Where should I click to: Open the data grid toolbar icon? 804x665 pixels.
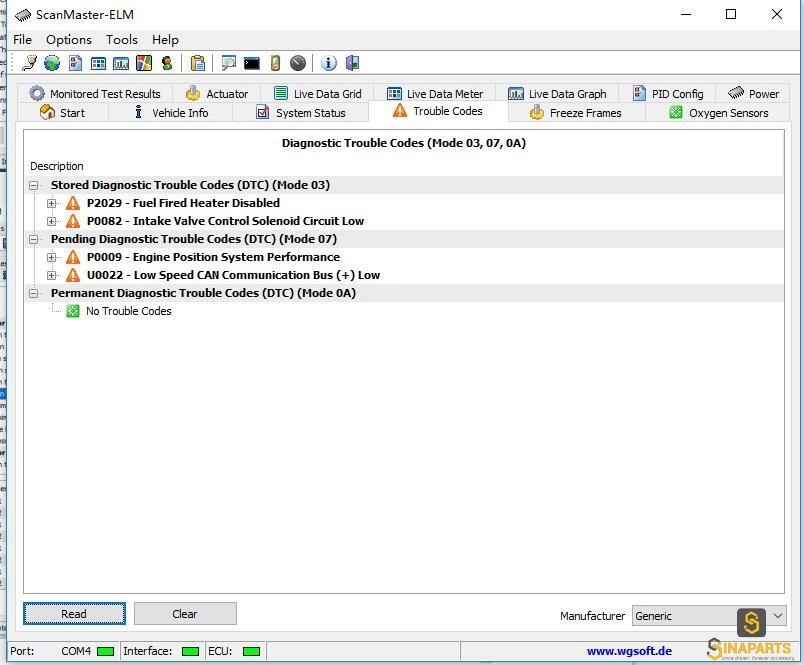click(x=98, y=63)
